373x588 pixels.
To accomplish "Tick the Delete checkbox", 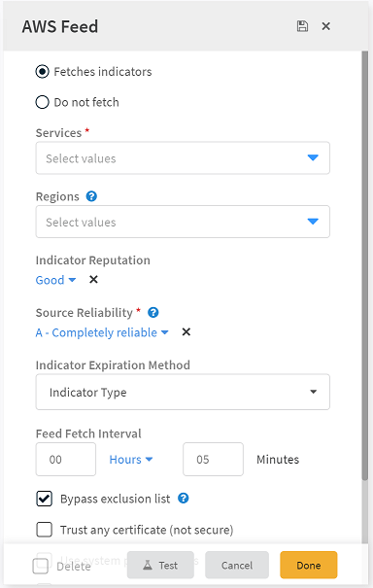I will 41,566.
